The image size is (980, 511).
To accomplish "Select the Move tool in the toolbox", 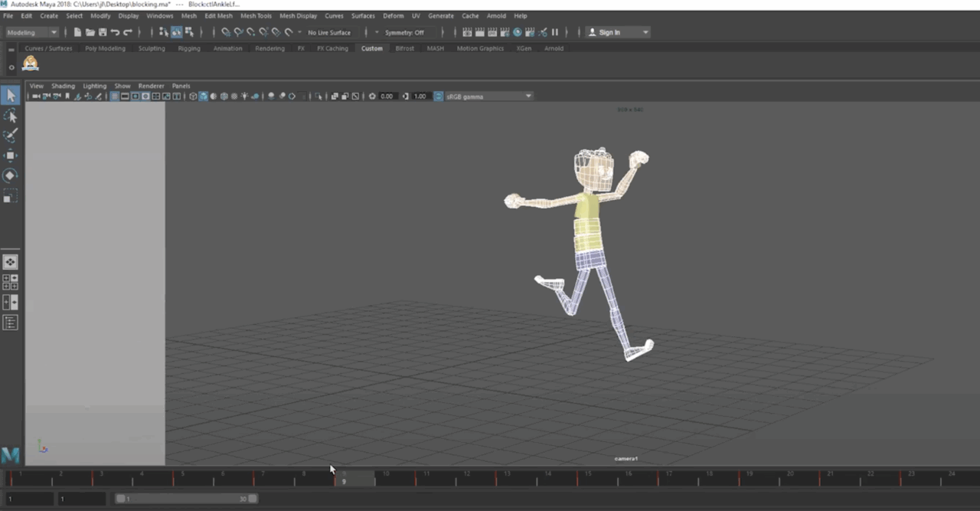I will pyautogui.click(x=11, y=156).
